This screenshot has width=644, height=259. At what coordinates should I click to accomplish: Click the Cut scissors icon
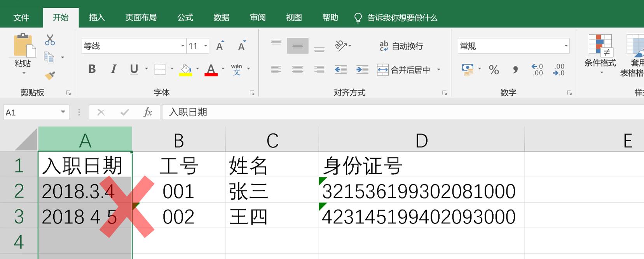click(x=50, y=40)
